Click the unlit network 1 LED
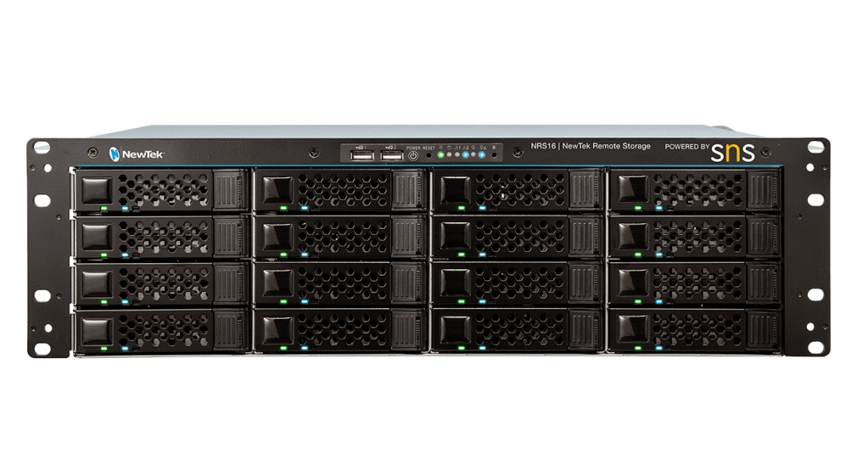 coord(456,154)
